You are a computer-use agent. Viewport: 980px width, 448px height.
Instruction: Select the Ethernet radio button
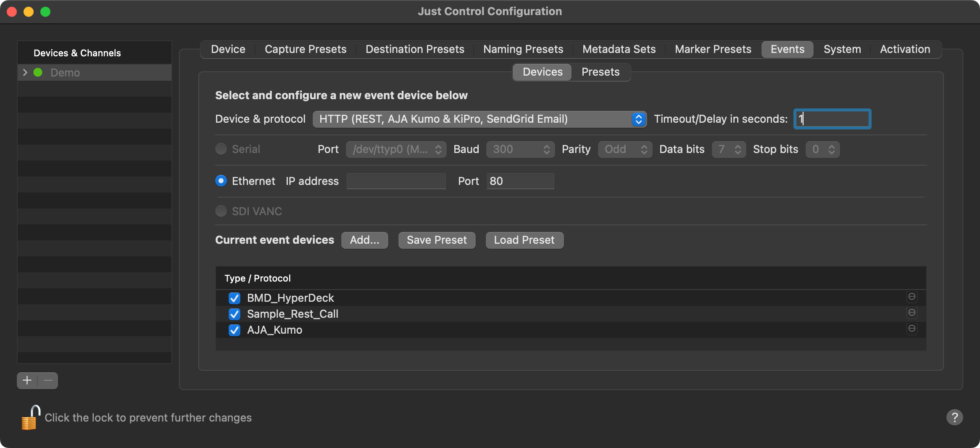point(221,181)
